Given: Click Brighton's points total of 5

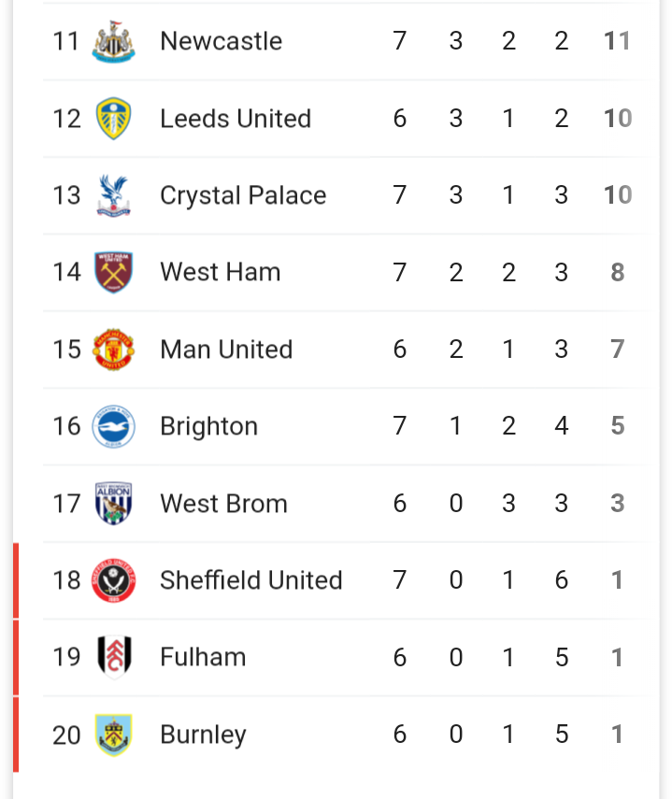Looking at the screenshot, I should [x=617, y=426].
